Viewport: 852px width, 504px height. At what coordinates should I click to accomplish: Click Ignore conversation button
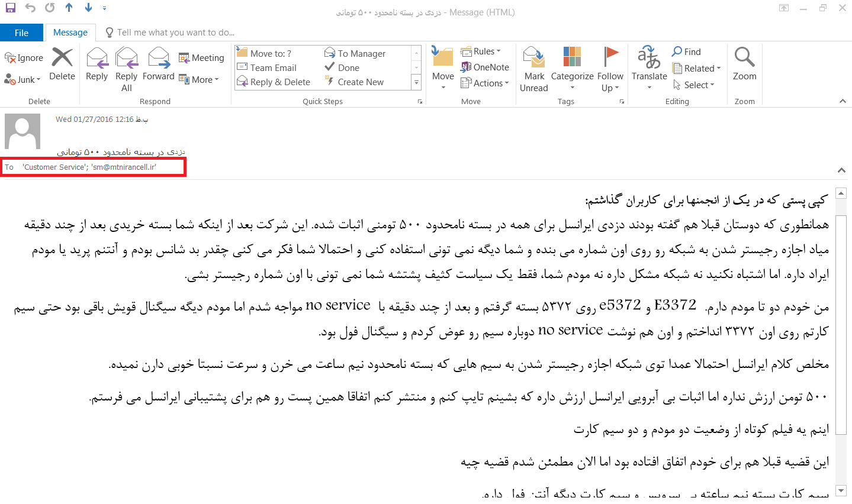click(x=24, y=57)
